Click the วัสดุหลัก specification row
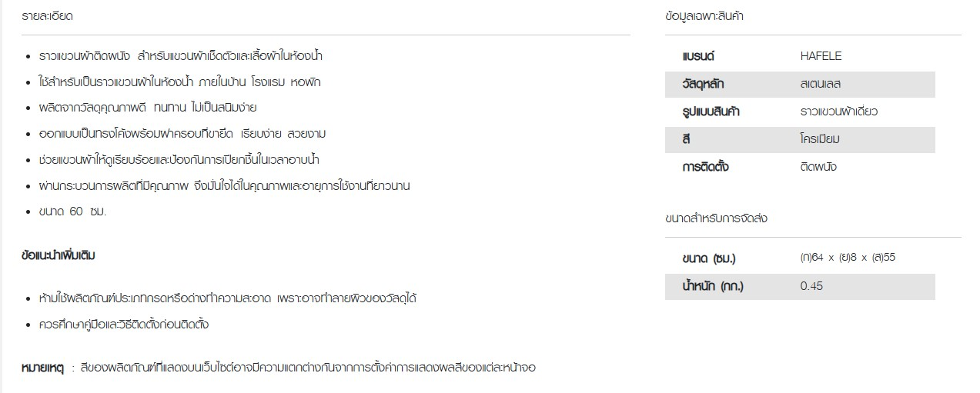The image size is (980, 393). click(800, 84)
